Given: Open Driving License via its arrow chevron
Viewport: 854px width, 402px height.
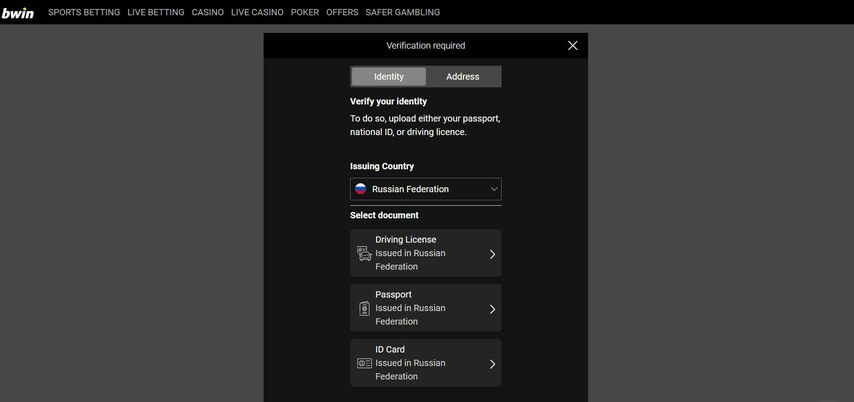Looking at the screenshot, I should tap(492, 254).
